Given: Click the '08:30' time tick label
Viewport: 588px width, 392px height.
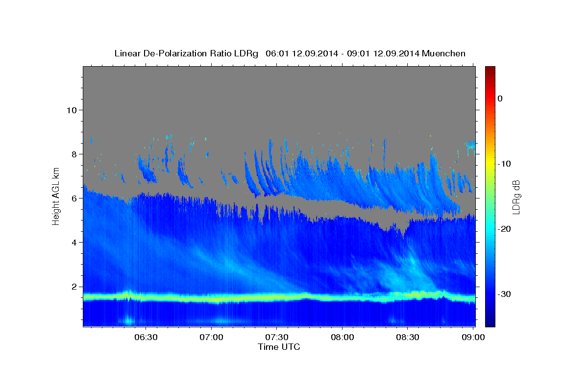Looking at the screenshot, I should pos(407,338).
